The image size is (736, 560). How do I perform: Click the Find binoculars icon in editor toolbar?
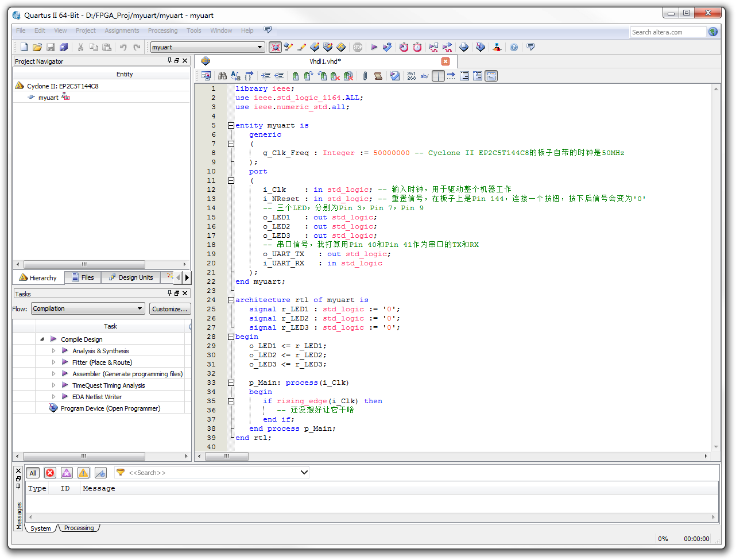point(223,76)
